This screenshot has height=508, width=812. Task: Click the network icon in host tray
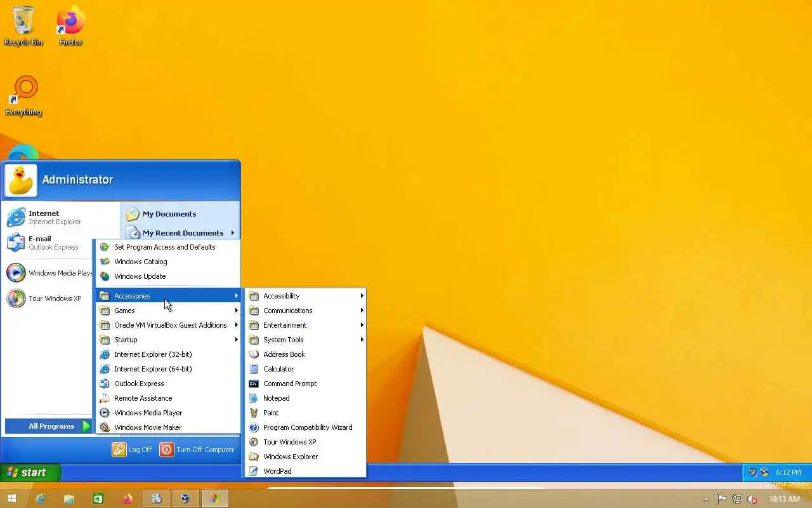(x=737, y=499)
